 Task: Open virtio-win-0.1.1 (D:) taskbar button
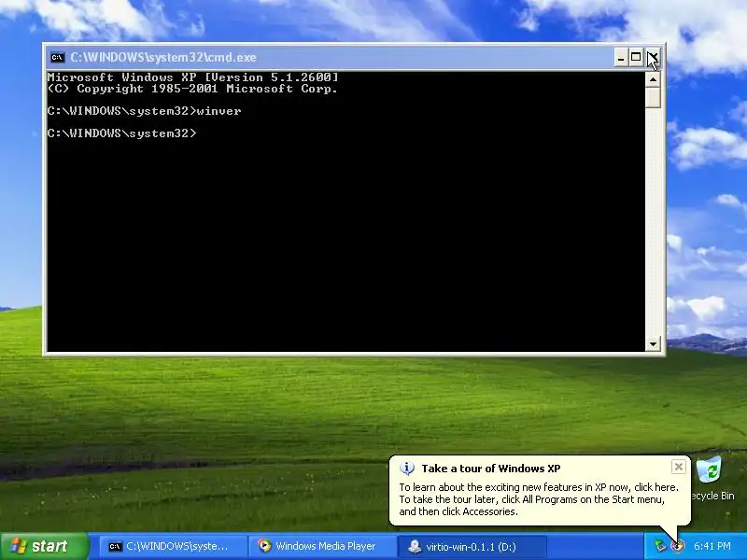(x=472, y=546)
